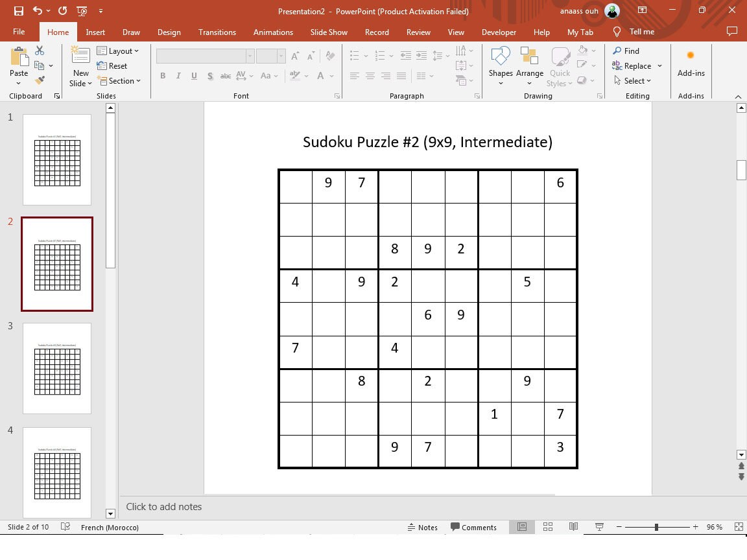Toggle the Notes pane
This screenshot has height=560, width=747.
423,527
